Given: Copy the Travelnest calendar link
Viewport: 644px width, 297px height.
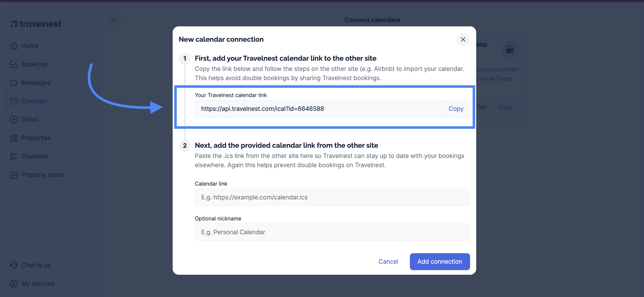Looking at the screenshot, I should click(456, 109).
